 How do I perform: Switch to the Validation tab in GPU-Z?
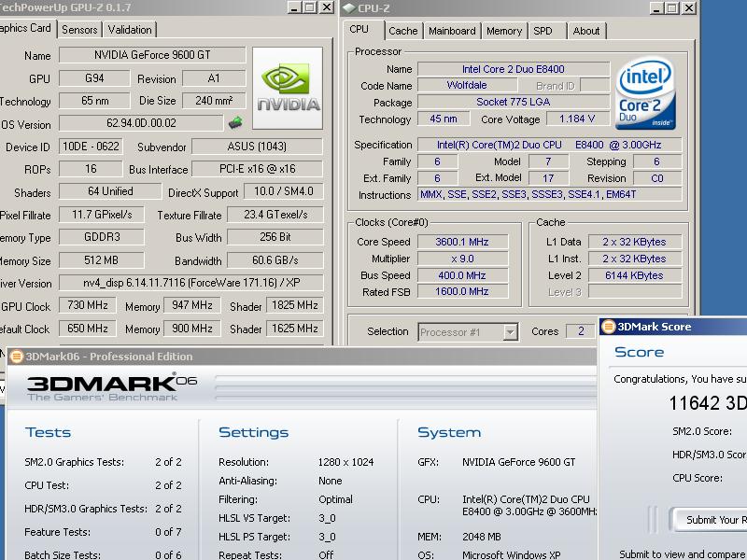pos(130,30)
